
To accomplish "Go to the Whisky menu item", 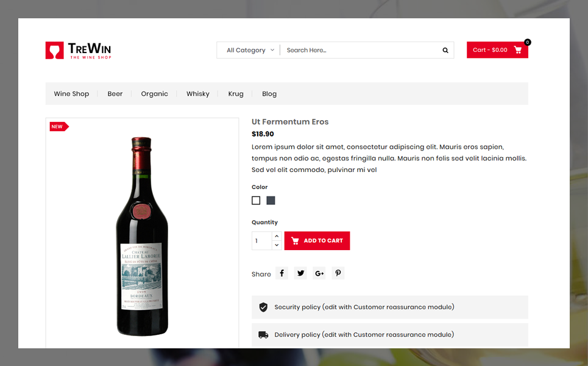I will tap(197, 94).
